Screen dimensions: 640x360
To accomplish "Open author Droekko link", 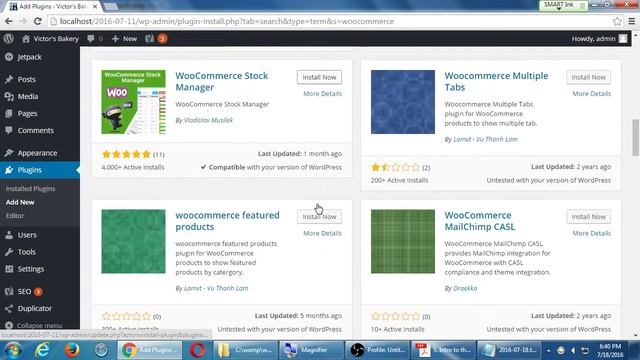I will [465, 288].
